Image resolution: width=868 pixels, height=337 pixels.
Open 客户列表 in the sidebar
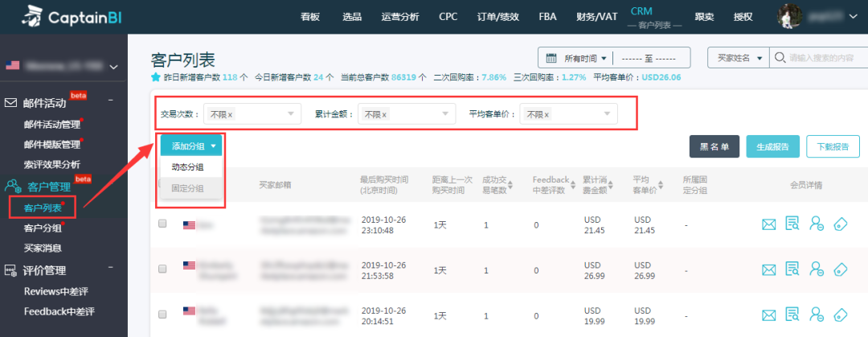tap(43, 208)
